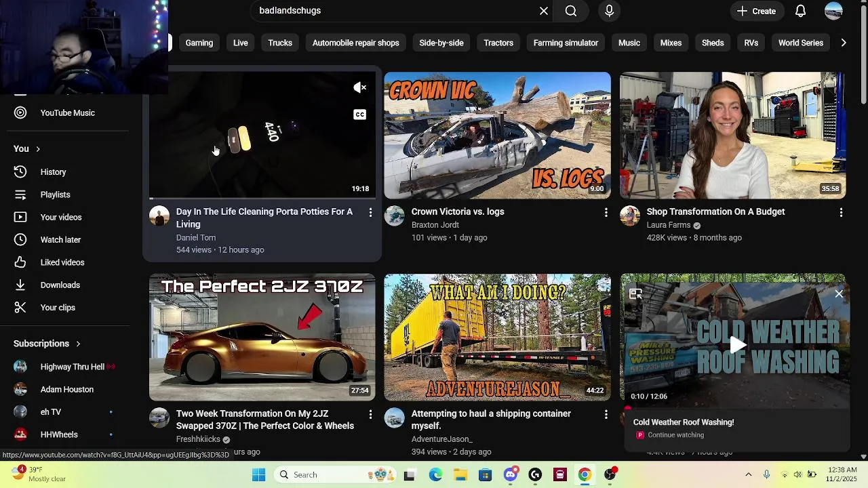Viewport: 868px width, 488px height.
Task: Open OBS Studio from the taskbar
Action: (610, 475)
